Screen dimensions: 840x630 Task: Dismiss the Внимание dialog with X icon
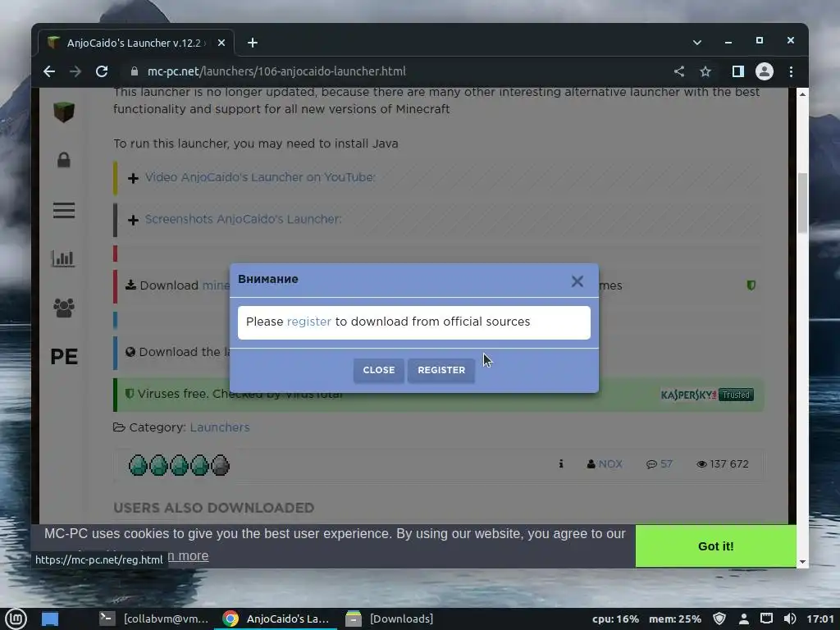click(x=577, y=281)
